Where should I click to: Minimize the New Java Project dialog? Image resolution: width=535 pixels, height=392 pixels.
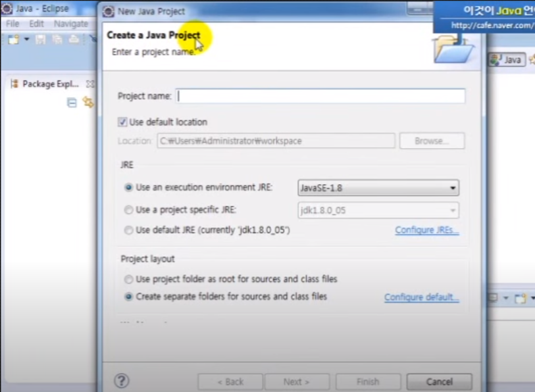click(418, 10)
